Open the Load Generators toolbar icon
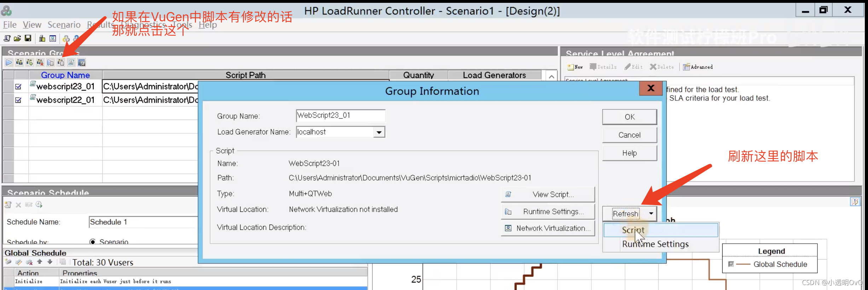868x290 pixels. (x=42, y=38)
